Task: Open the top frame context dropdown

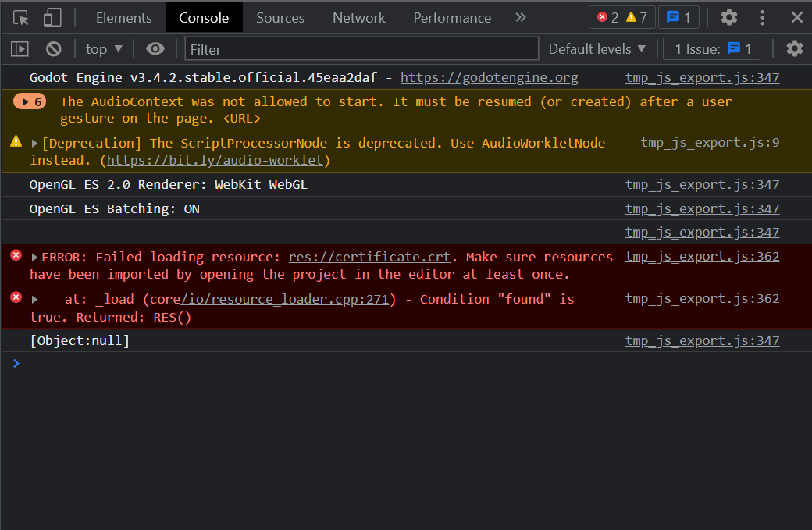Action: point(102,48)
